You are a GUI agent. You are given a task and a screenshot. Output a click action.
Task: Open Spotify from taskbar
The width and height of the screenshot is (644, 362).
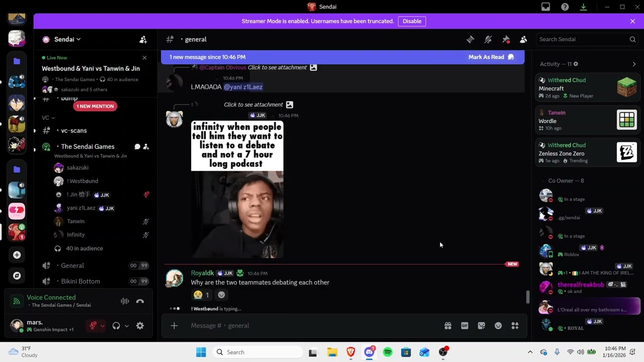(387, 352)
